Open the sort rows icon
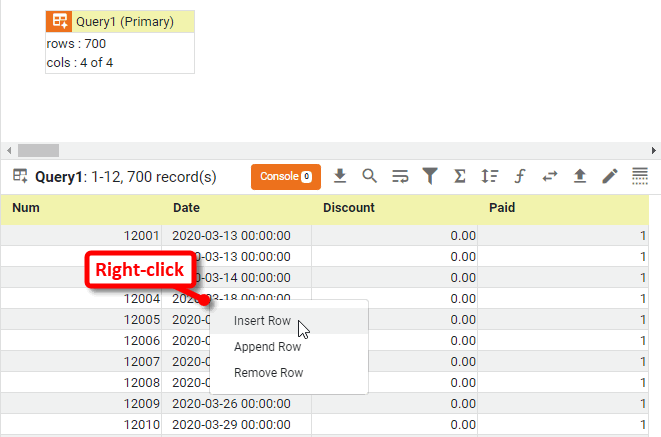The width and height of the screenshot is (661, 437). [489, 176]
